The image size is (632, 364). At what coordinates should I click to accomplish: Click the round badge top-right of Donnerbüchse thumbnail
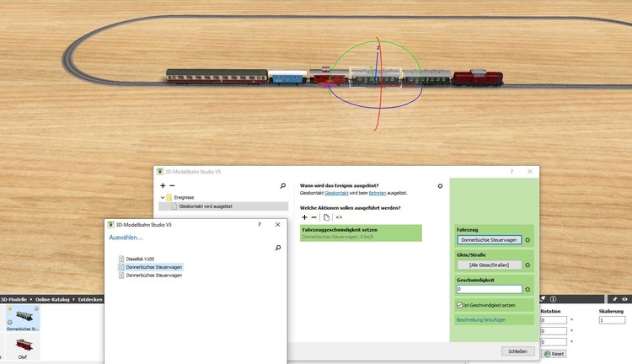[x=36, y=308]
